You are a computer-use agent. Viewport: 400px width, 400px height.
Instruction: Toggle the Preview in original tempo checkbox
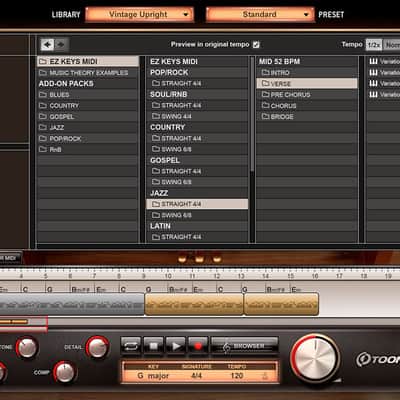(x=256, y=44)
